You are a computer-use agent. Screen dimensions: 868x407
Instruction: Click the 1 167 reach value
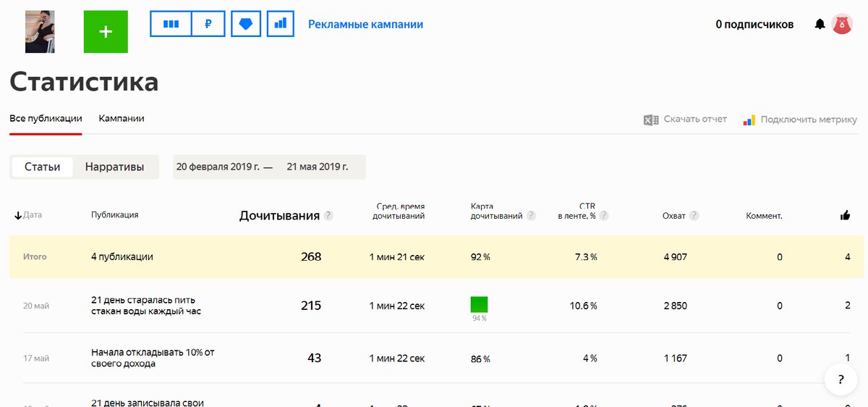(x=676, y=358)
